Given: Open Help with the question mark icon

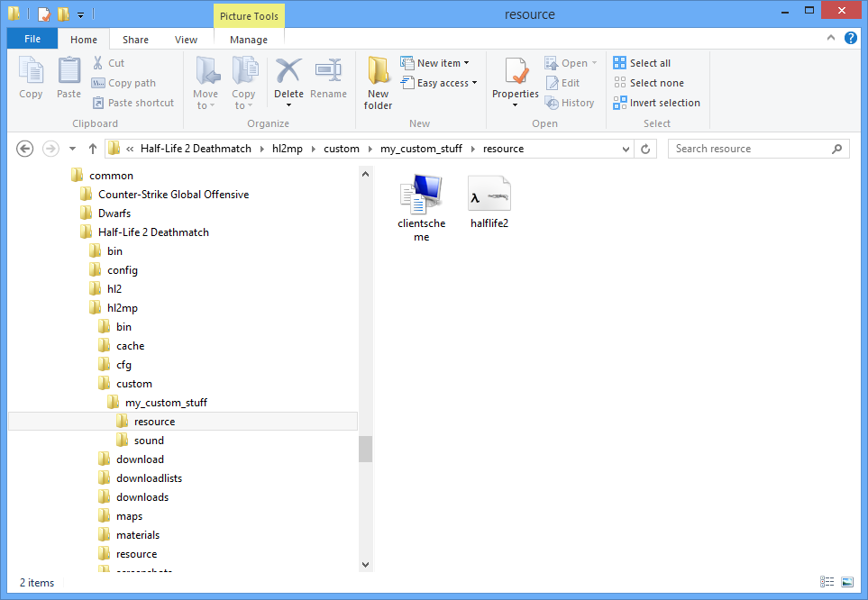Looking at the screenshot, I should coord(850,38).
